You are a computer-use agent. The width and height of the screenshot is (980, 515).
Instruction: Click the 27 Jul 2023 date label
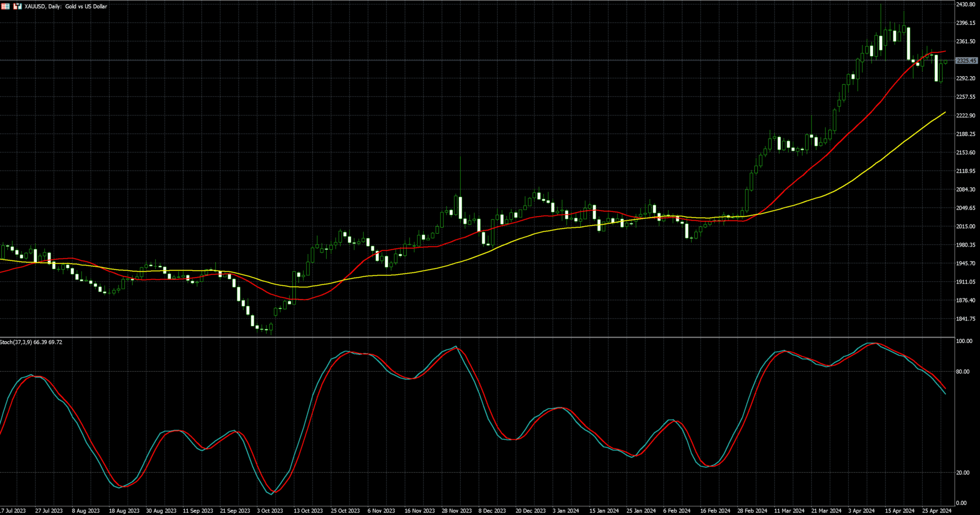click(49, 511)
